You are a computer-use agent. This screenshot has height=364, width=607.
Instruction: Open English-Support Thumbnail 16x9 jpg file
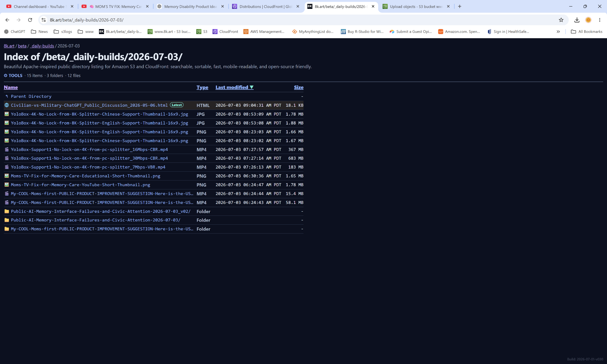coord(100,123)
